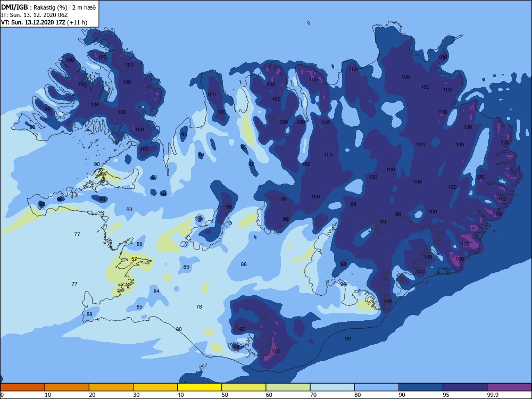Click the legend scale label '70'

[x=313, y=395]
